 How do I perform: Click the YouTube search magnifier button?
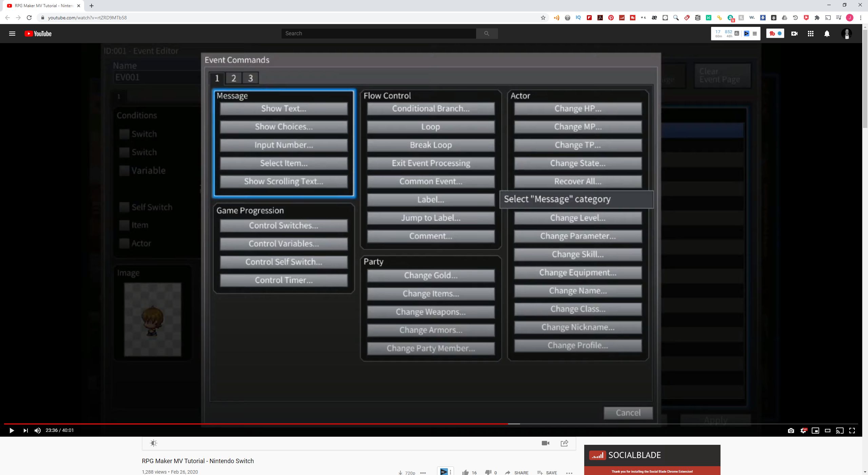tap(487, 34)
